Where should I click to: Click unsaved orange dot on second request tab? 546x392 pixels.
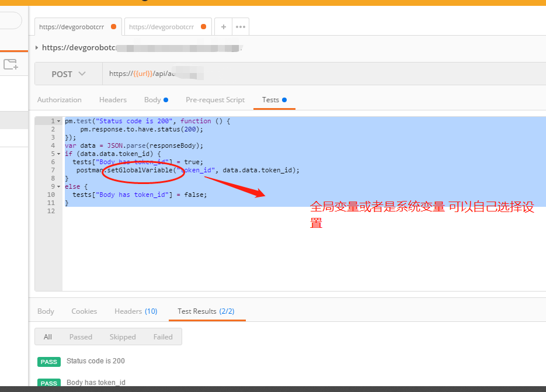coord(204,27)
